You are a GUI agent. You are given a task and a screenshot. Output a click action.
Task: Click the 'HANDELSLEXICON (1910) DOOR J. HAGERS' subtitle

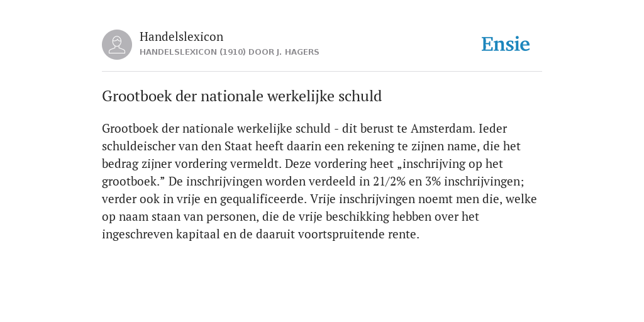pyautogui.click(x=229, y=52)
